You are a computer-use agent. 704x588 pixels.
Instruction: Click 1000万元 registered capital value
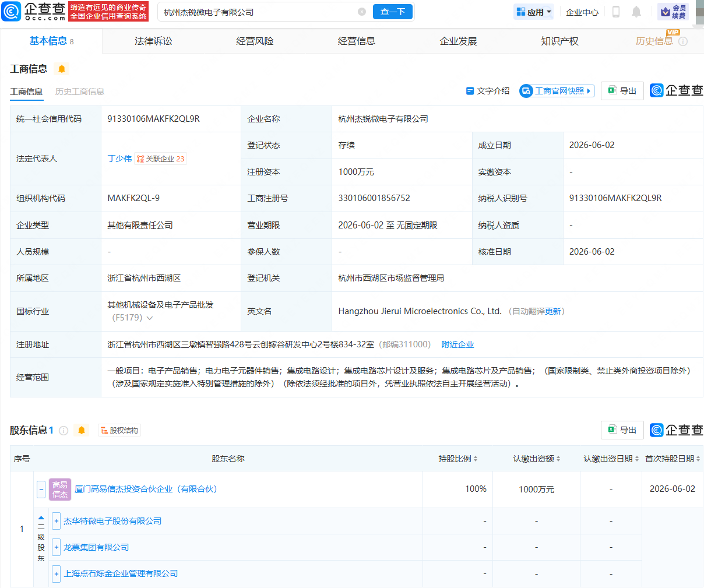tap(356, 172)
